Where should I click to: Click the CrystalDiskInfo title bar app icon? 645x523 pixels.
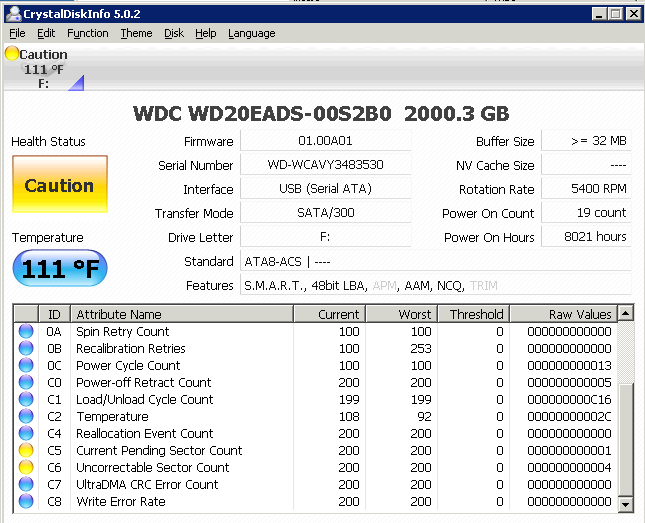[14, 14]
